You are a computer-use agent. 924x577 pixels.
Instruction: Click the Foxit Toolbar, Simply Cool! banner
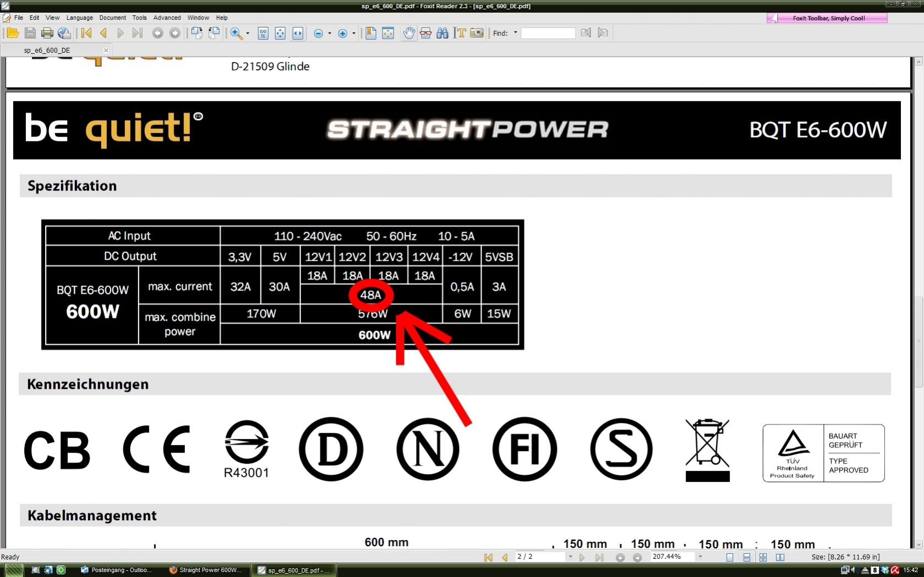(827, 18)
